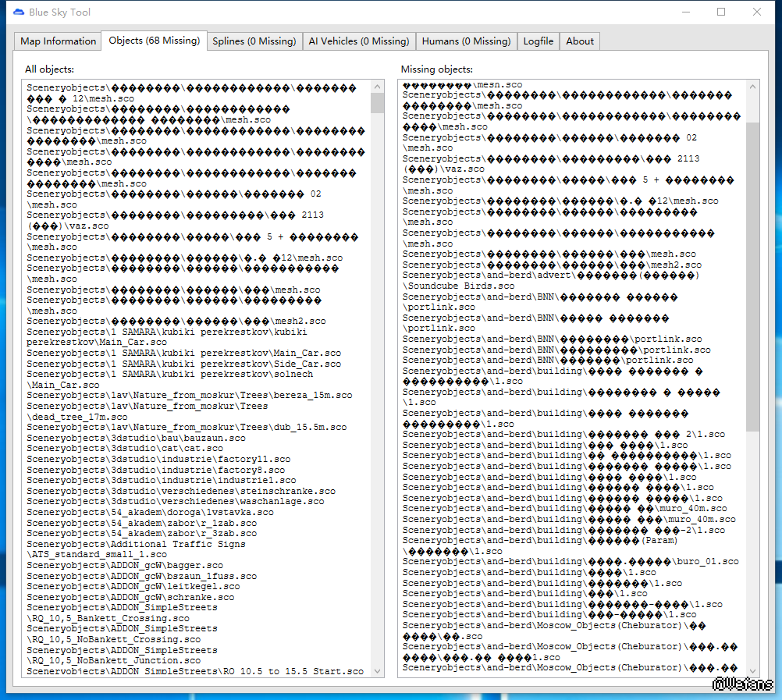This screenshot has height=700, width=782.
Task: Select the ADDON_gcW\bagger.sco line
Action: [125, 565]
